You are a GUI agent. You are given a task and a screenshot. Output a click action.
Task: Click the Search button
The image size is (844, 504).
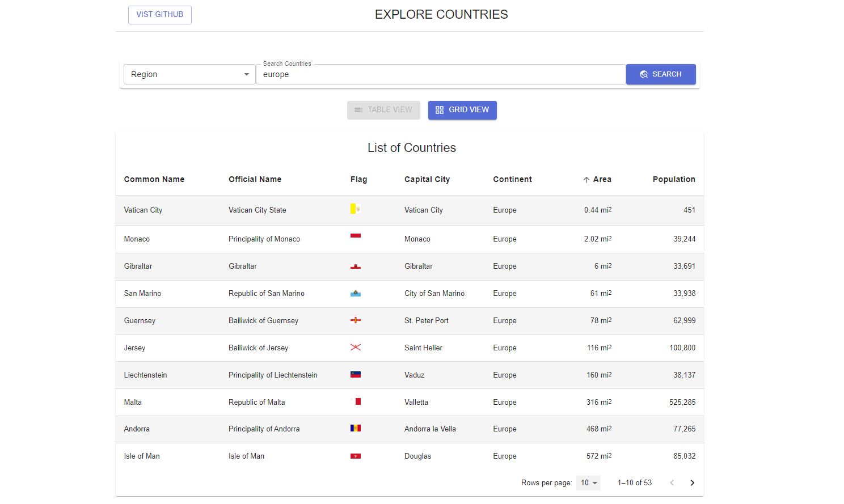(661, 74)
